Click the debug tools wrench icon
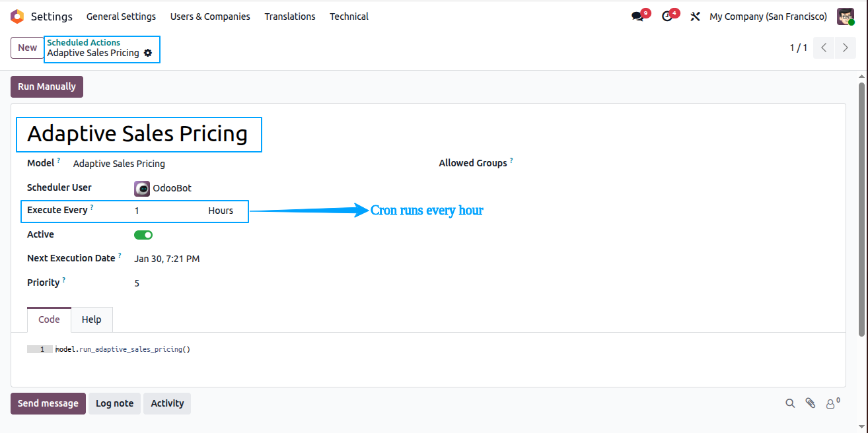Screen dimensions: 868x433 695,17
